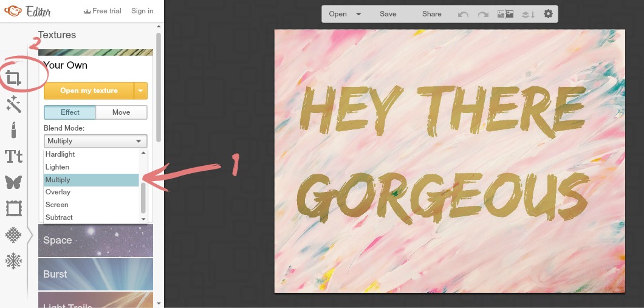Screen dimensions: 644x308
Task: Click Share in the top toolbar
Action: point(431,14)
